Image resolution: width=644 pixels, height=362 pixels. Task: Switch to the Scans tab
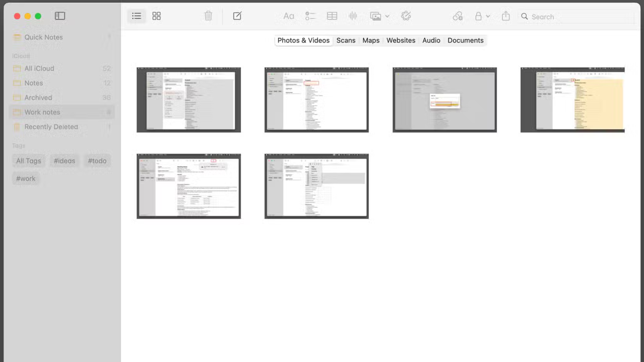[x=346, y=40]
